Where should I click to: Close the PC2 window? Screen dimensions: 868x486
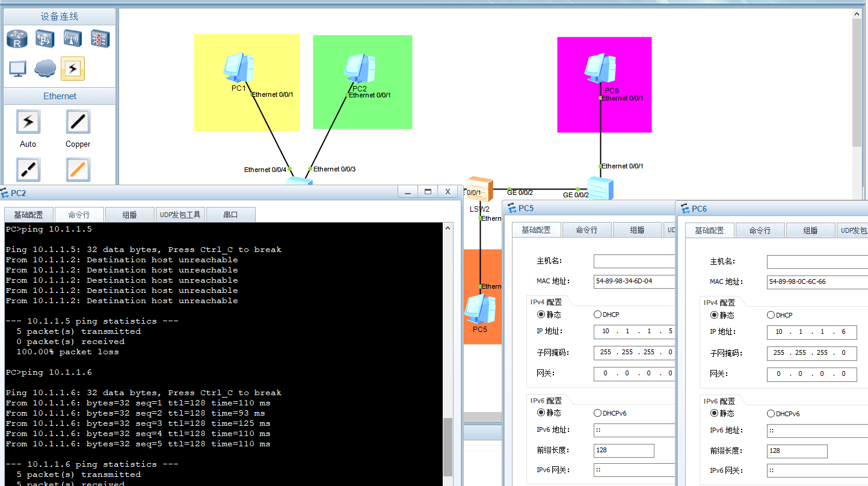point(448,192)
